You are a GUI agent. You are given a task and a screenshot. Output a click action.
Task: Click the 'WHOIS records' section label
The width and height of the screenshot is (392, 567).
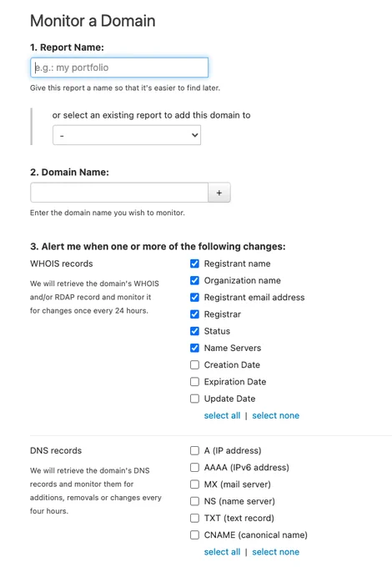pyautogui.click(x=62, y=263)
